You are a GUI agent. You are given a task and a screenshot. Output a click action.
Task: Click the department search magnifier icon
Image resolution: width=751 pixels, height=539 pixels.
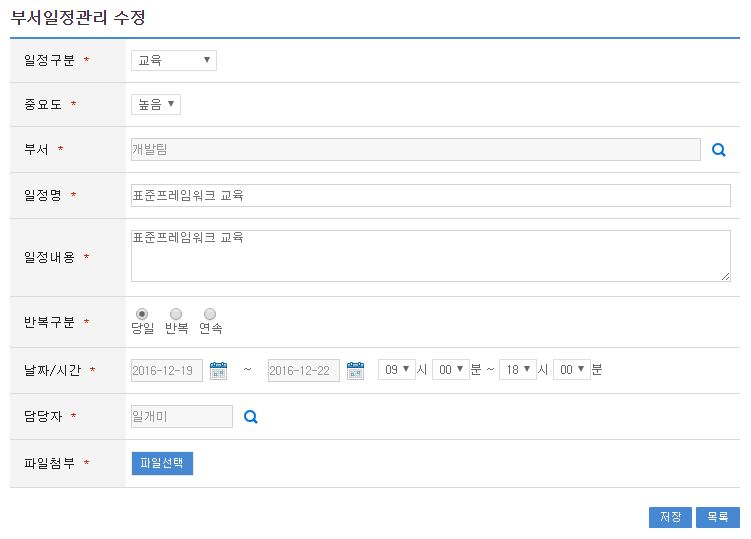coord(718,150)
